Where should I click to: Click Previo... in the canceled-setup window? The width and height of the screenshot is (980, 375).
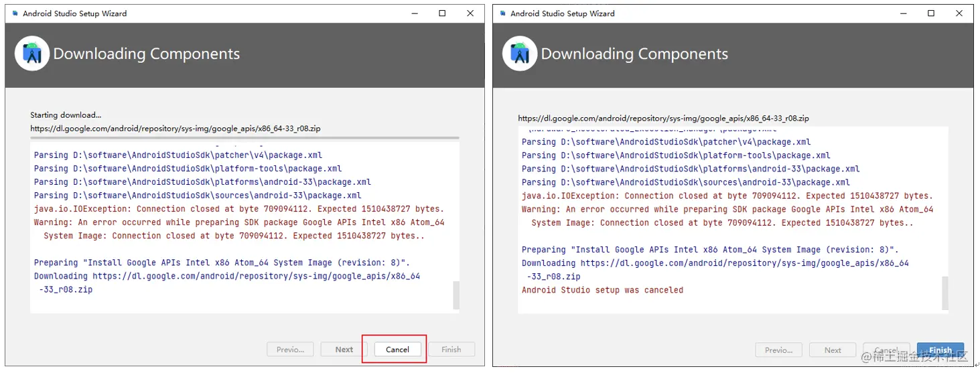[779, 350]
